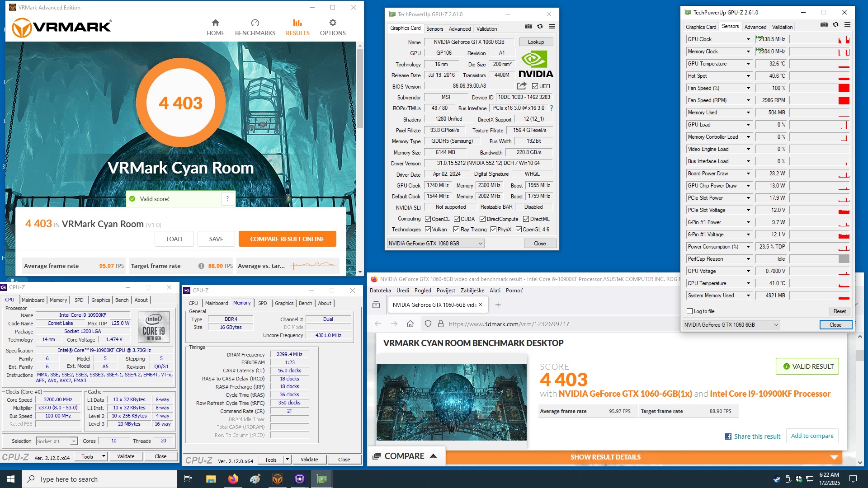Screen dimensions: 868x488
Task: Expand Fan Speed (RPM) sensor dropdown
Action: pyautogui.click(x=748, y=100)
